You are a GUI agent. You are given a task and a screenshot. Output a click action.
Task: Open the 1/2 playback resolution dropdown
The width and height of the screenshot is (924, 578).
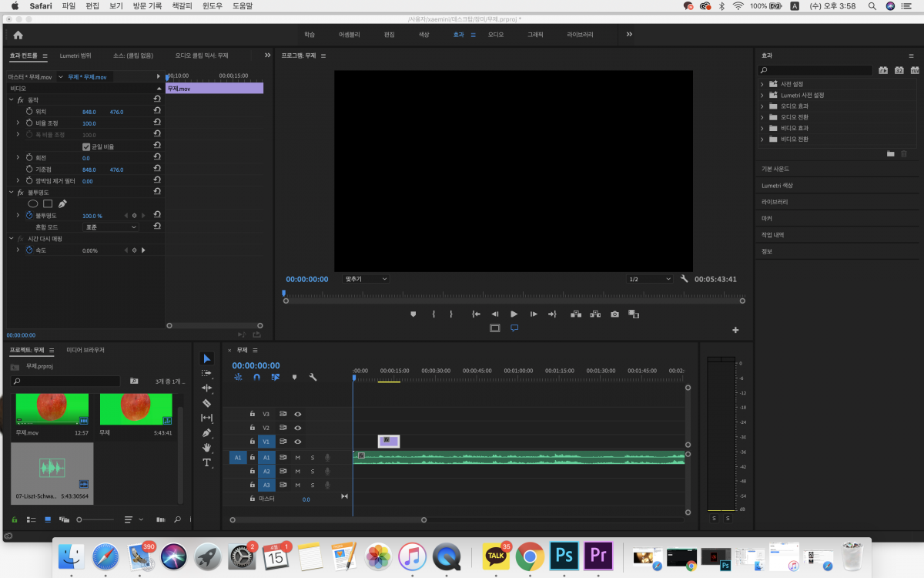coord(649,279)
